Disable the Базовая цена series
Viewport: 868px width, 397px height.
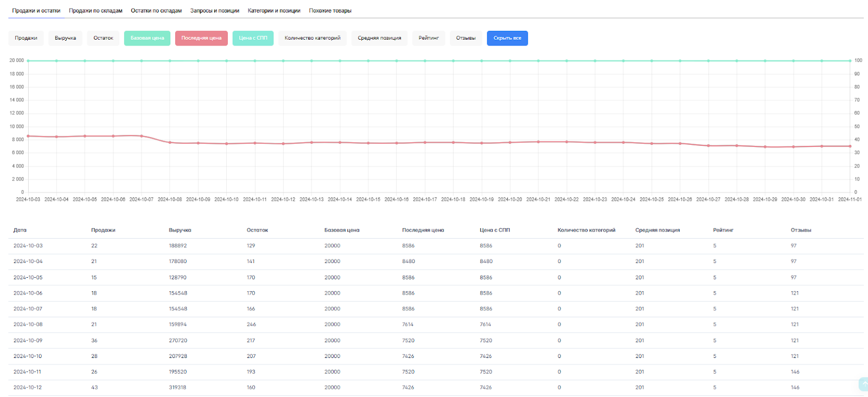coord(148,38)
